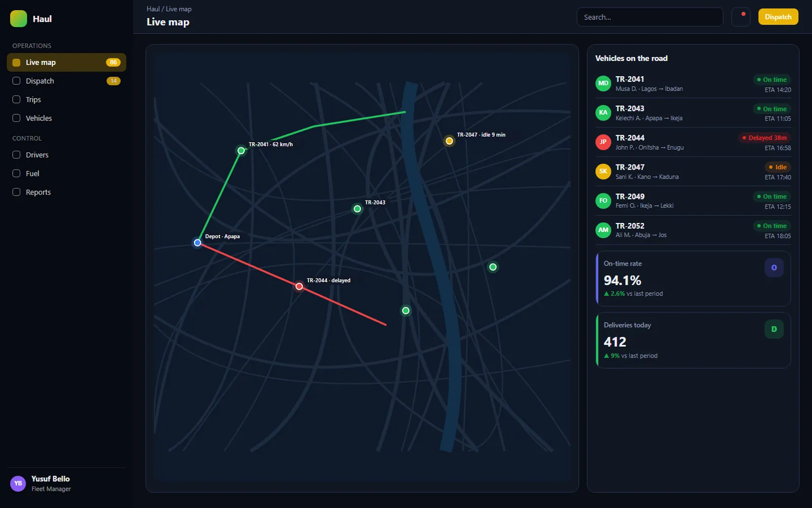The width and height of the screenshot is (812, 508).
Task: Select the TR-2043 map marker
Action: point(357,209)
